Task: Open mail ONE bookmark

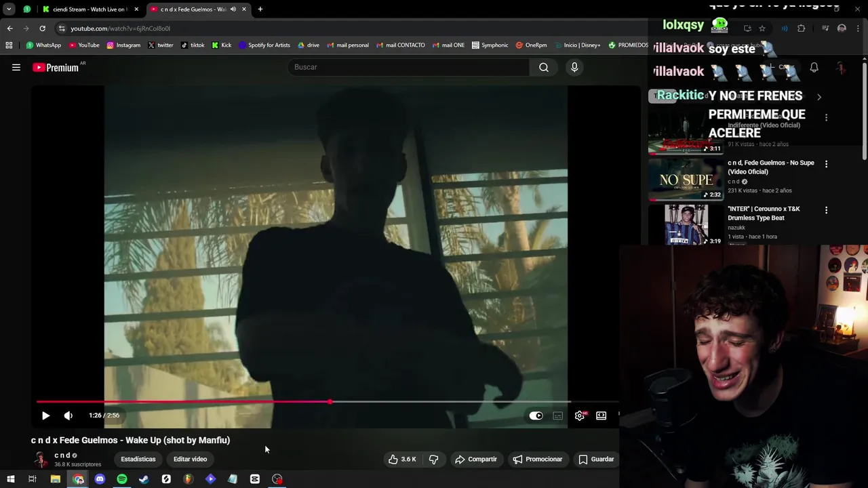Action: (448, 45)
